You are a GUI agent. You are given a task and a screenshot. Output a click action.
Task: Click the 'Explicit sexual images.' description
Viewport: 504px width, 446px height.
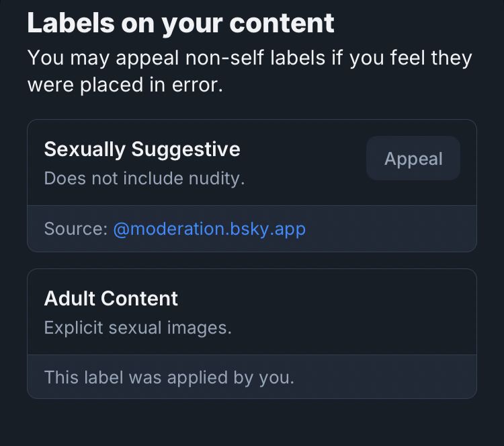tap(137, 328)
